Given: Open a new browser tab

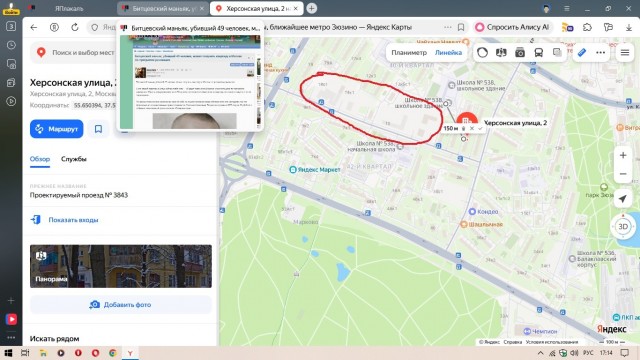Looking at the screenshot, I should pyautogui.click(x=311, y=8).
